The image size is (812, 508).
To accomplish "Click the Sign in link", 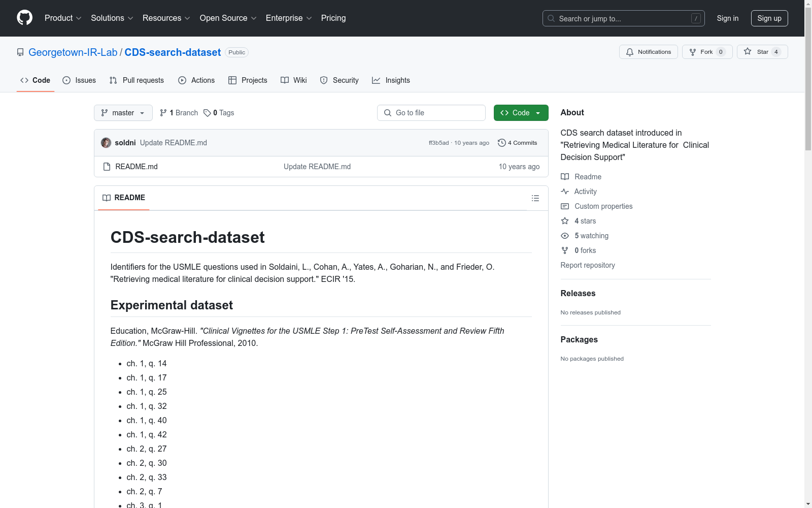I will click(727, 18).
